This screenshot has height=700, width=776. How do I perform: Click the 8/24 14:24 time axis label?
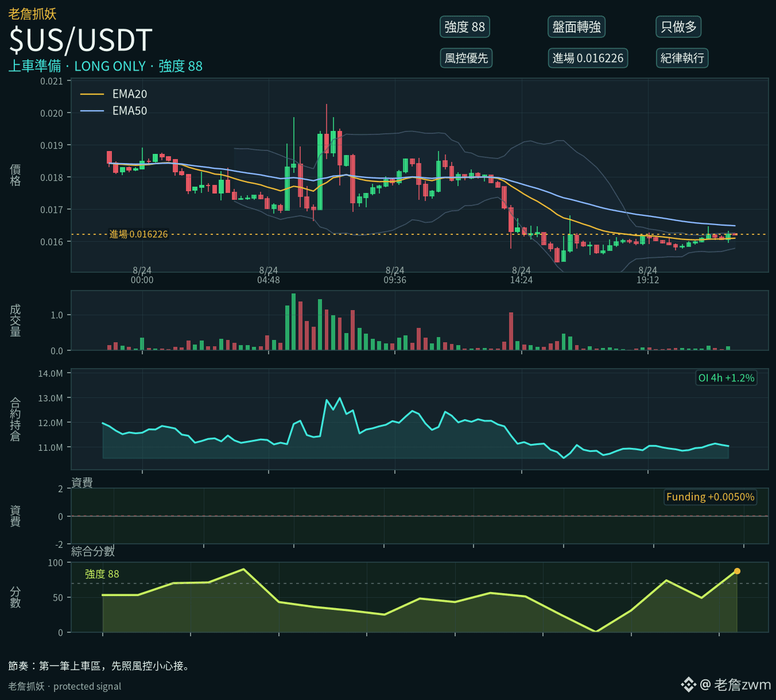[521, 275]
